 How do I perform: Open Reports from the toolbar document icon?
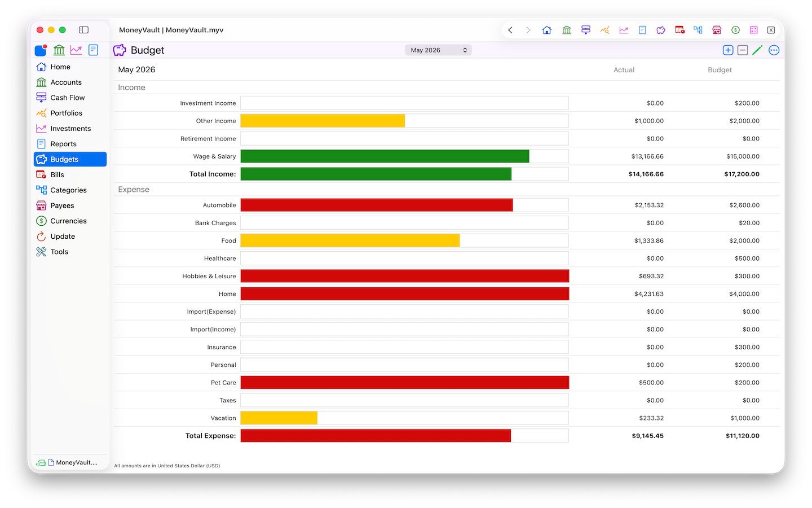tap(642, 30)
